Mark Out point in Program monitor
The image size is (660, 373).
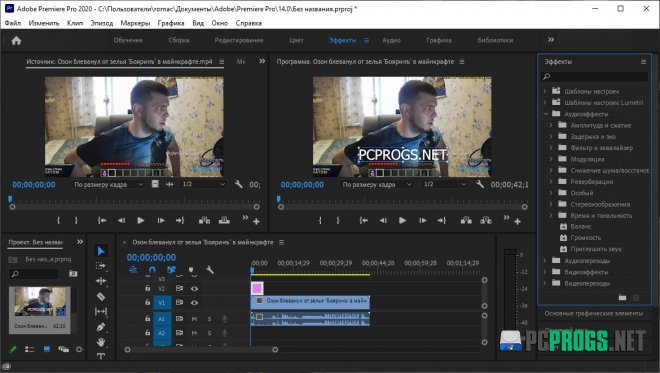(x=338, y=220)
